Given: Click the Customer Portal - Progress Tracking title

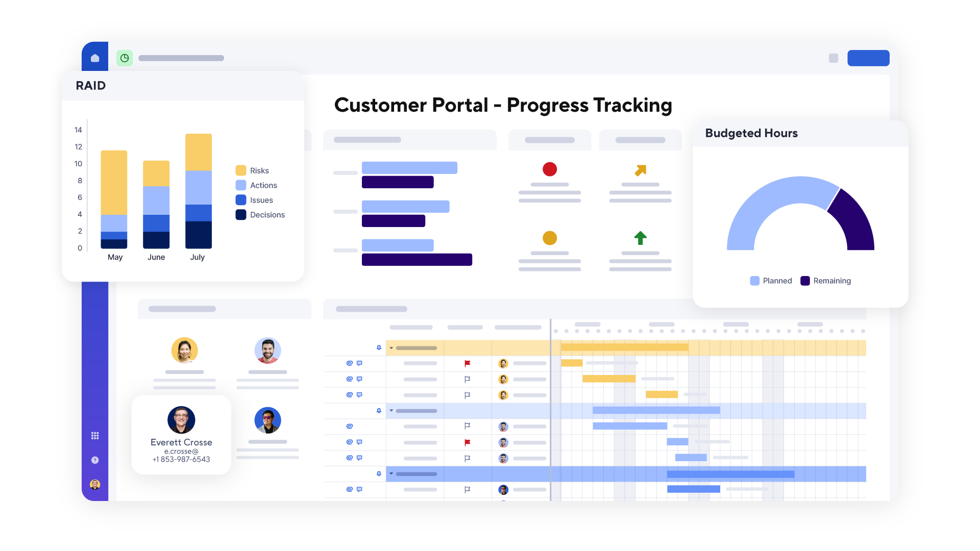Looking at the screenshot, I should click(503, 105).
